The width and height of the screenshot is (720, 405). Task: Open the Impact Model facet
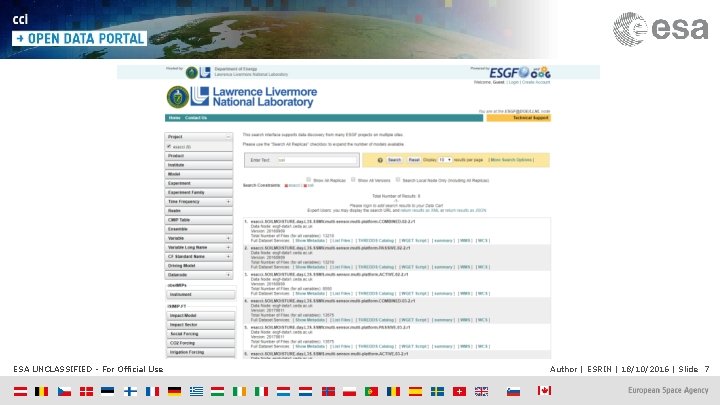coord(200,315)
